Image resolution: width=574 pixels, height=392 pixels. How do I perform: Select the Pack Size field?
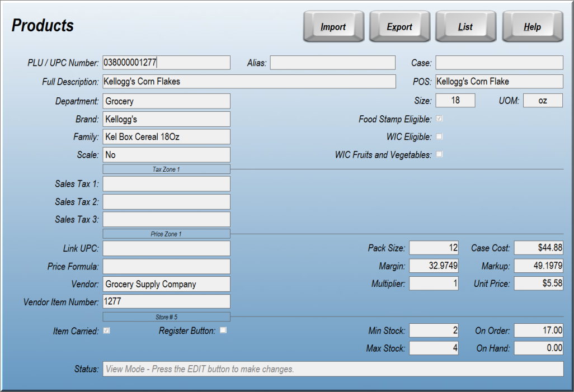434,248
